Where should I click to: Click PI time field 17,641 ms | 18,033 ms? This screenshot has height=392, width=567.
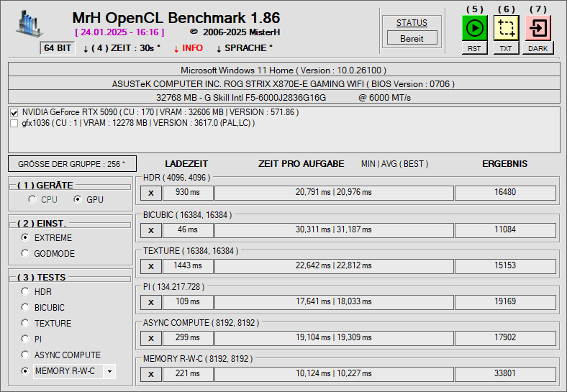coord(334,302)
